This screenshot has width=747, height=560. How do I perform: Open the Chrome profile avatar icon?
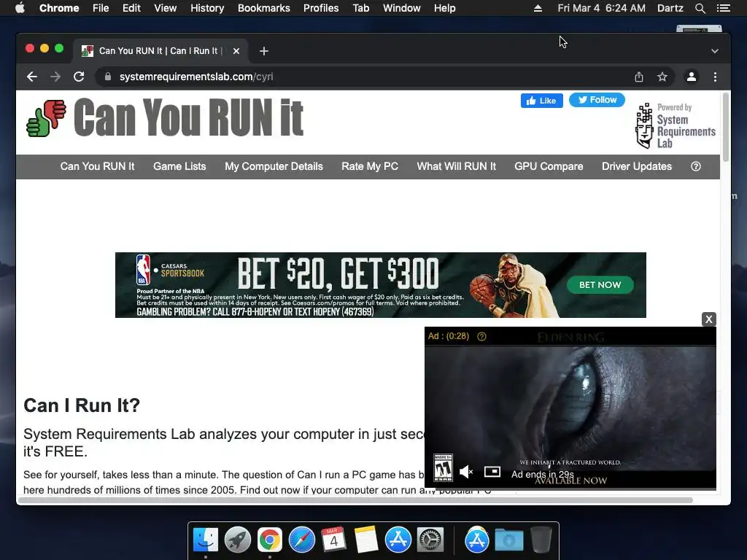pyautogui.click(x=692, y=77)
